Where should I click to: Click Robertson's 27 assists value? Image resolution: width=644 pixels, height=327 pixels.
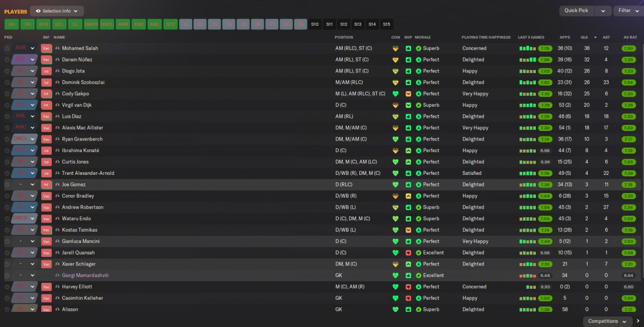606,207
